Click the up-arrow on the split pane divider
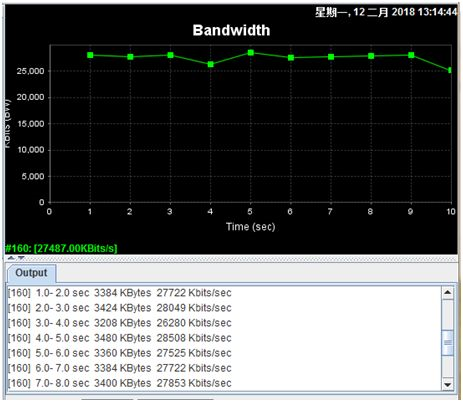 (11, 257)
